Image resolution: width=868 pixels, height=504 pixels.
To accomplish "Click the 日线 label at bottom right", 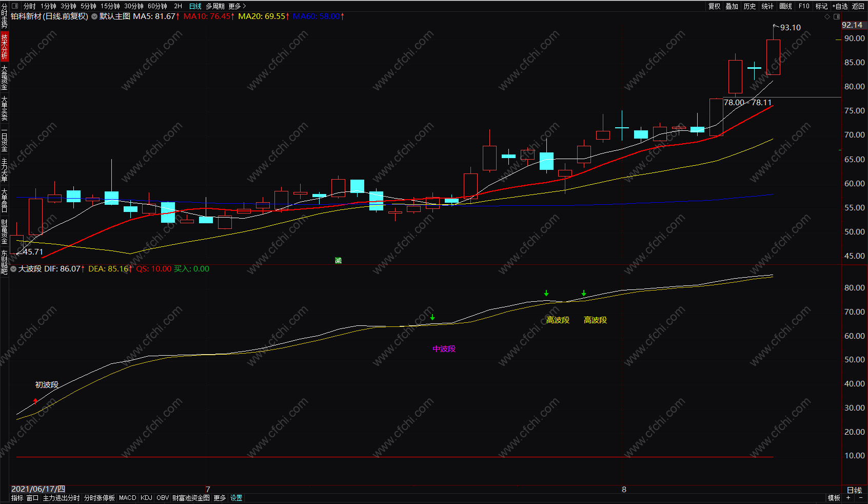I will pos(854,490).
